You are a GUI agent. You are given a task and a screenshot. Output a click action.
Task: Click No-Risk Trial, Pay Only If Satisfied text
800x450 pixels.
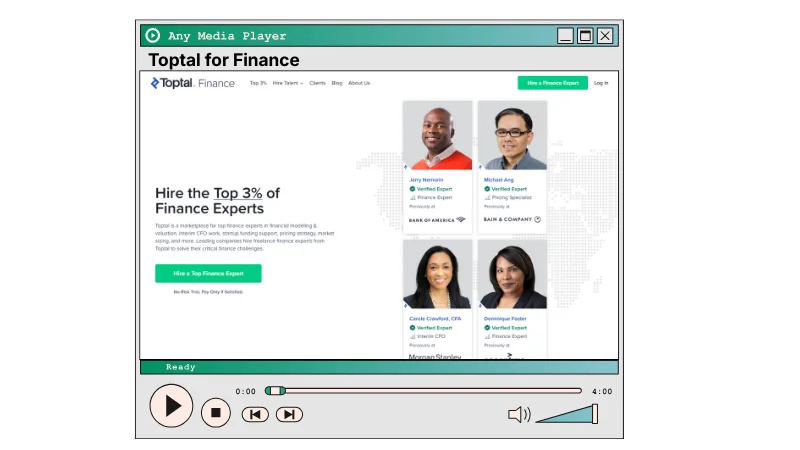[x=208, y=292]
